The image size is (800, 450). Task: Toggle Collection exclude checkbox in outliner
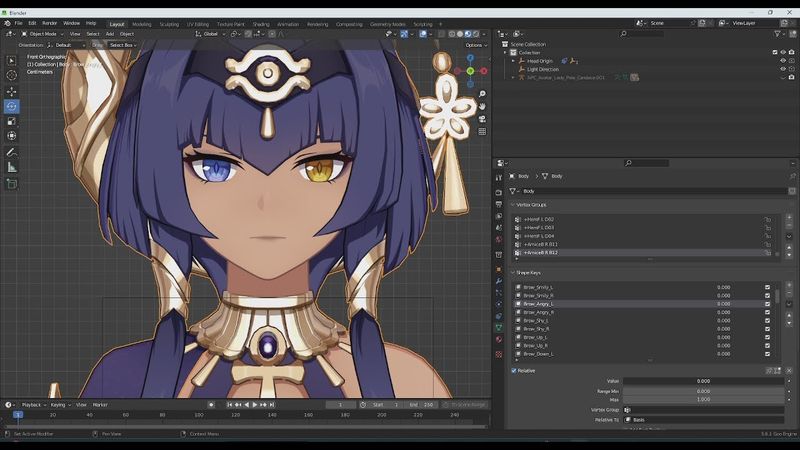coord(775,53)
